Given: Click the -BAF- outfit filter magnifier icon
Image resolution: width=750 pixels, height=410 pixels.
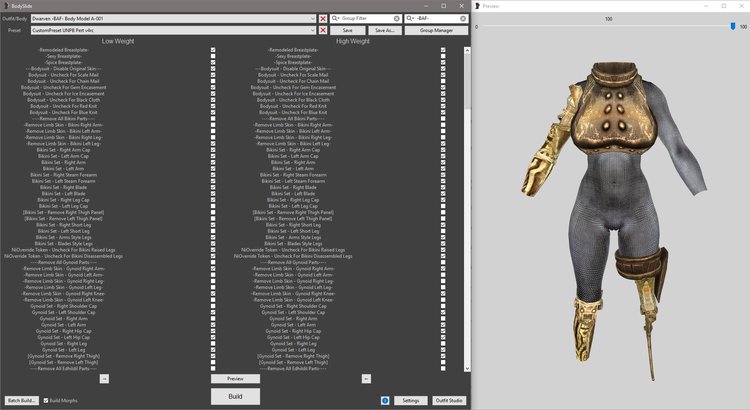Looking at the screenshot, I should (410, 18).
